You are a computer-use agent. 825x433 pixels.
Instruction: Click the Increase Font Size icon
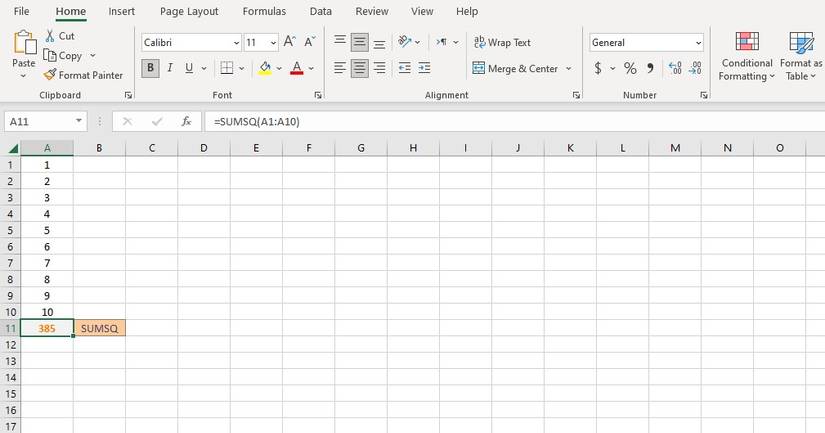pyautogui.click(x=289, y=42)
